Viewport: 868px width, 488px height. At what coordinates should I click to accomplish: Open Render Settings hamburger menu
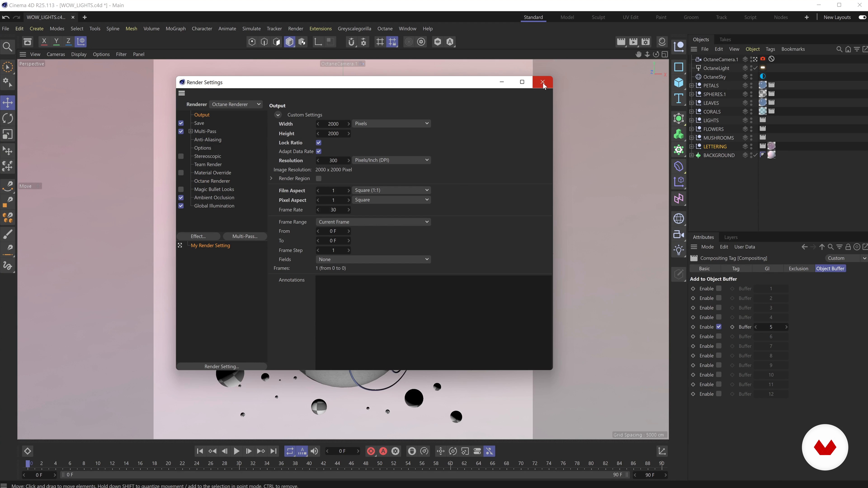(182, 93)
